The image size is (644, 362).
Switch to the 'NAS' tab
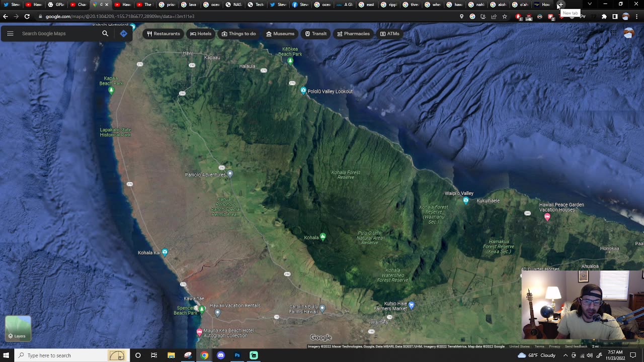coord(233,5)
